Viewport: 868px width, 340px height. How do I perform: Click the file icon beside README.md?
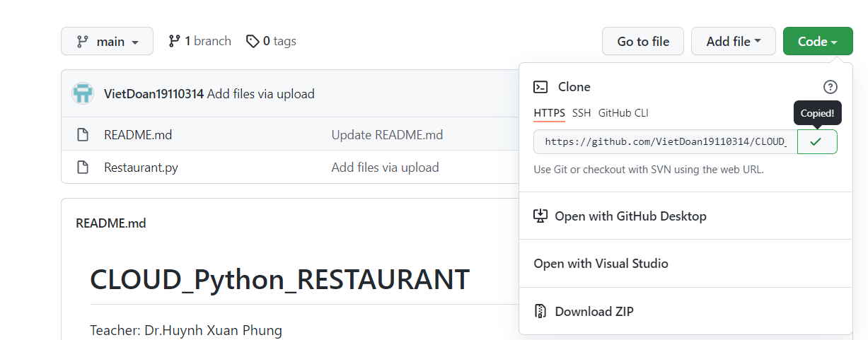[83, 134]
